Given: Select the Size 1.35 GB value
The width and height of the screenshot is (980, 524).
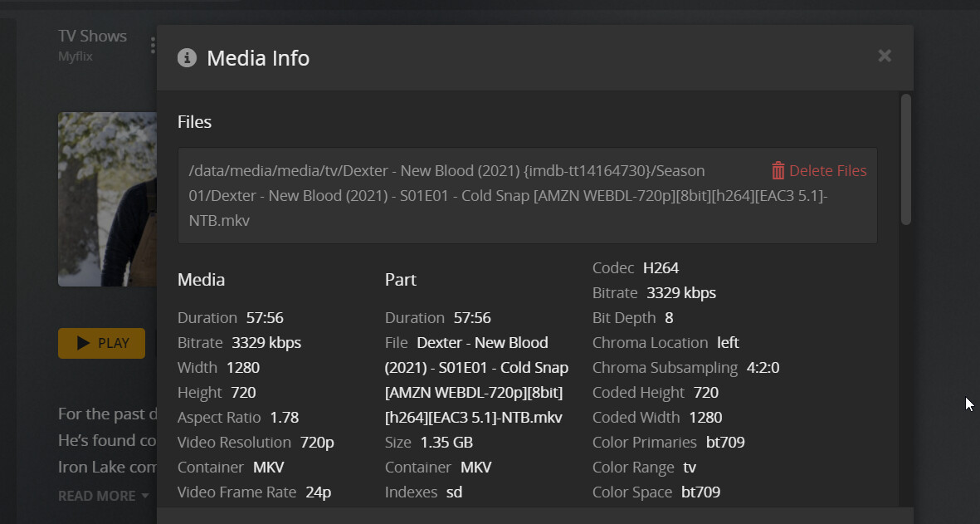Looking at the screenshot, I should click(446, 443).
